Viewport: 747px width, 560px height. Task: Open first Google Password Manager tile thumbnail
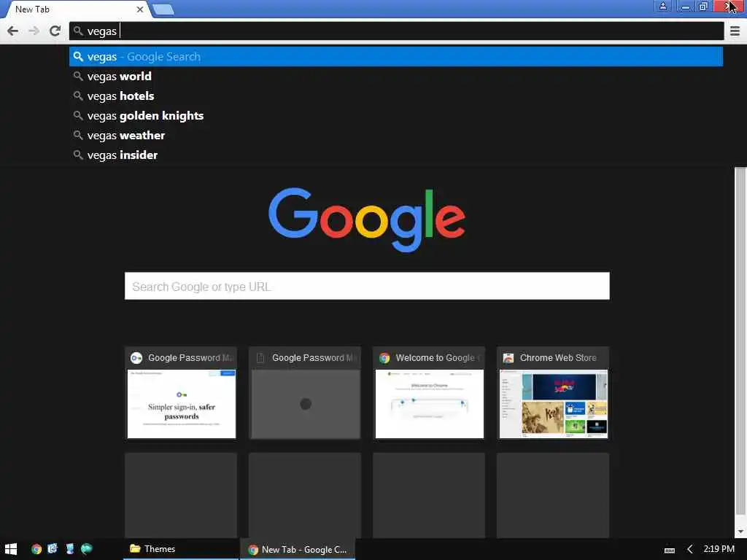(x=182, y=404)
